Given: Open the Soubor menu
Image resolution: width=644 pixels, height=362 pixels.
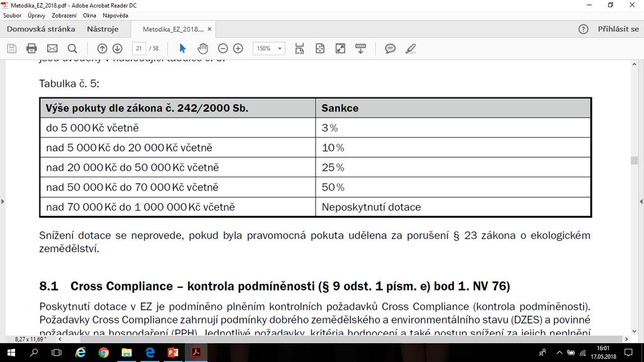Looking at the screenshot, I should tap(13, 16).
